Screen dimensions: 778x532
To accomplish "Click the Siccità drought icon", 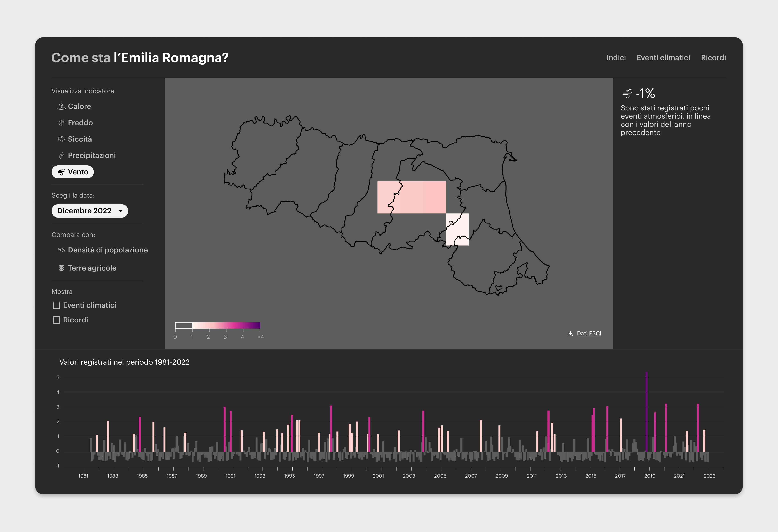I will pos(61,139).
